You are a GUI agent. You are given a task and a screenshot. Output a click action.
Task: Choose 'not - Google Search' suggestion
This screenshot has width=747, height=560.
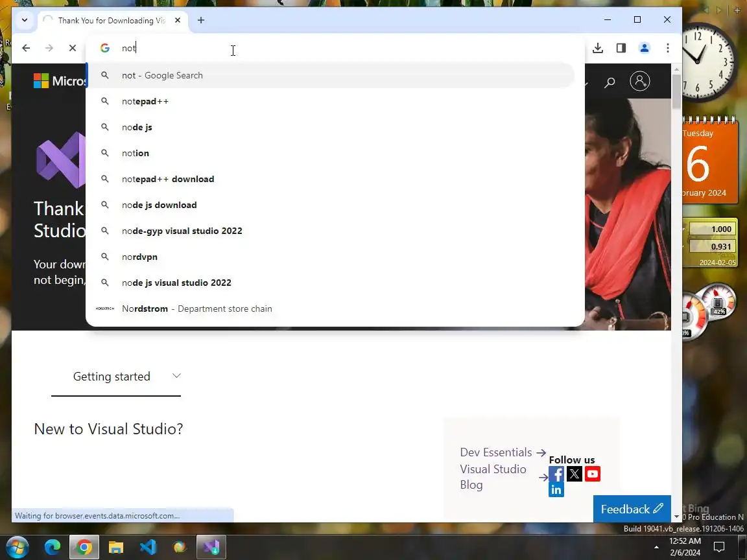pos(331,75)
